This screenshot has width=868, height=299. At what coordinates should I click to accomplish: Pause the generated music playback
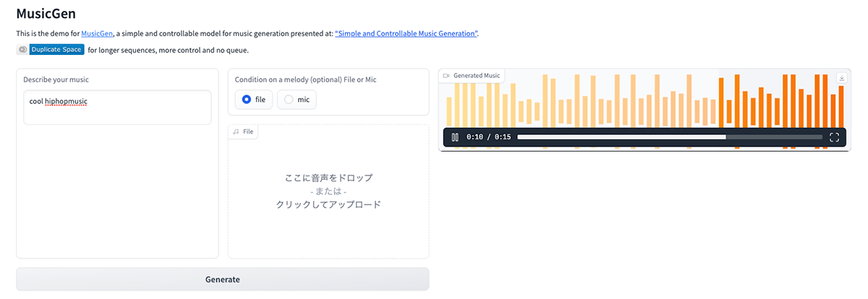[455, 137]
